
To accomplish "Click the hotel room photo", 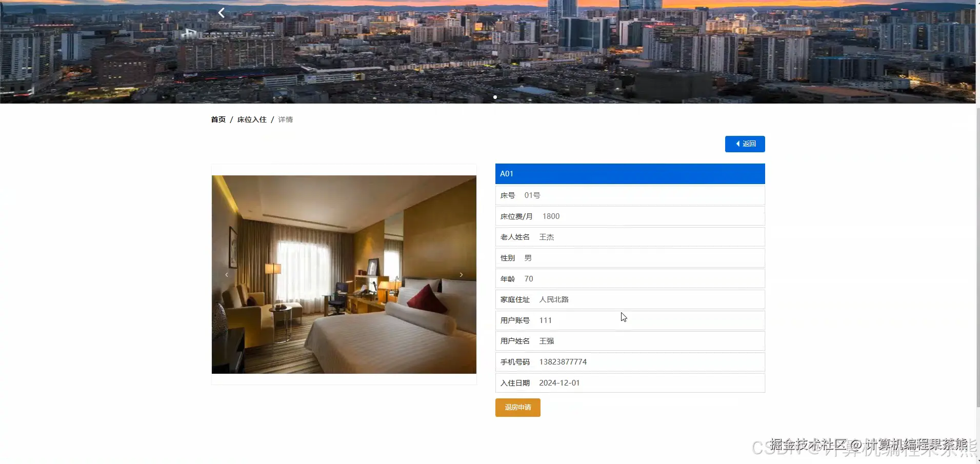I will [x=344, y=274].
